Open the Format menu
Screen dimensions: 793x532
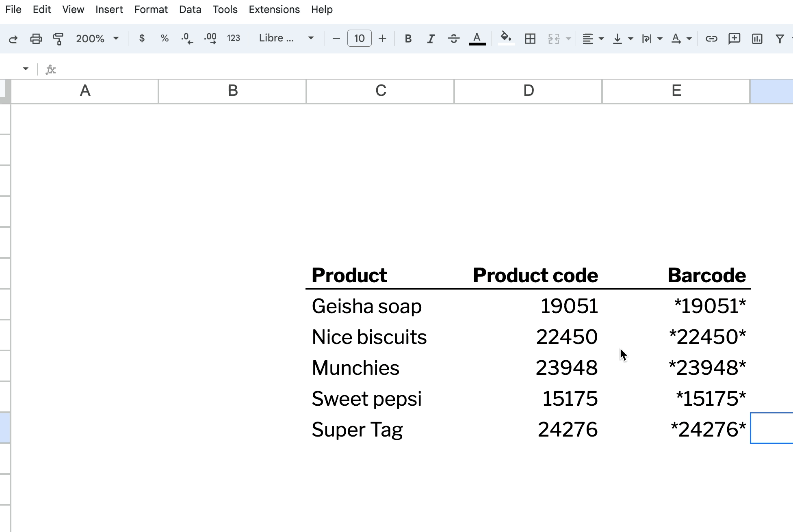click(151, 9)
